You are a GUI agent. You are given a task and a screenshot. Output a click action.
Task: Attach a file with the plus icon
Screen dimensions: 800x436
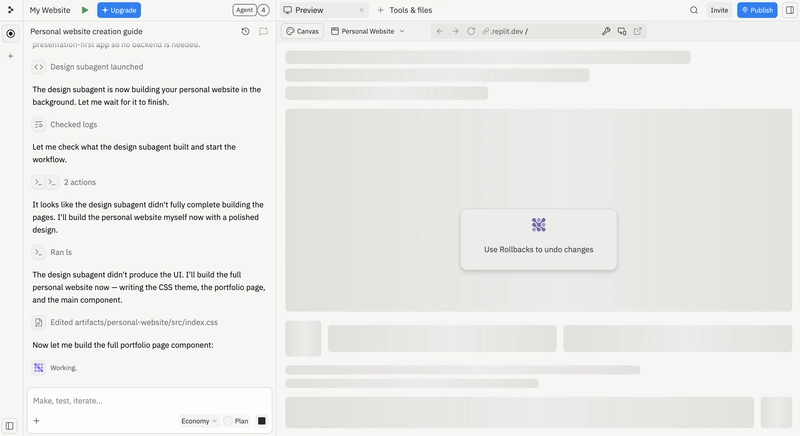(x=36, y=421)
